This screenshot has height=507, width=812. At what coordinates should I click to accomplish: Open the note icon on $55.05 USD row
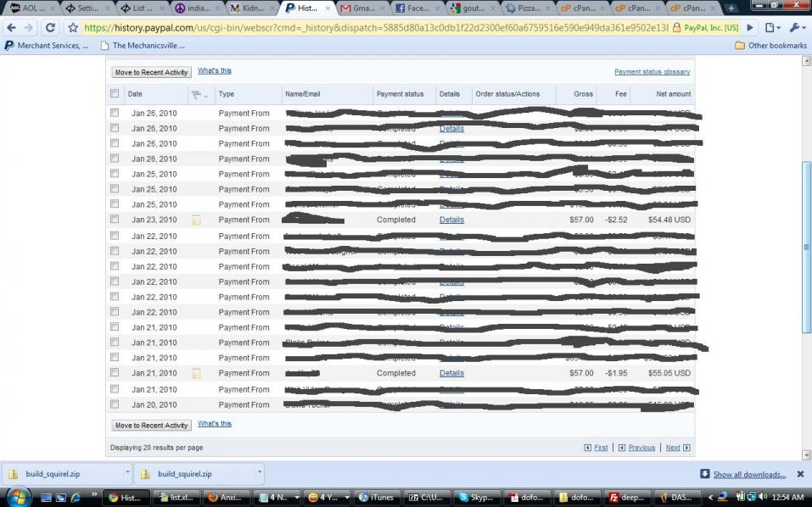196,373
